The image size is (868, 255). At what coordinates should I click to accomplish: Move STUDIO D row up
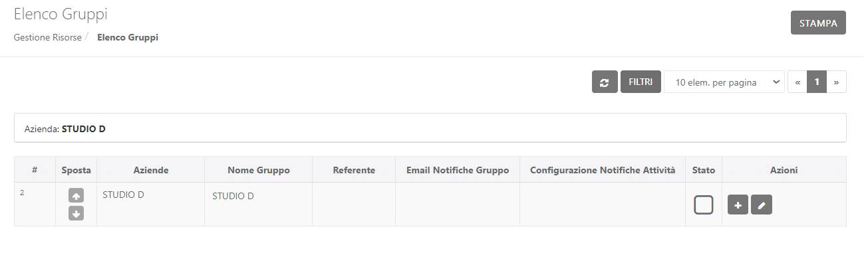pos(76,197)
